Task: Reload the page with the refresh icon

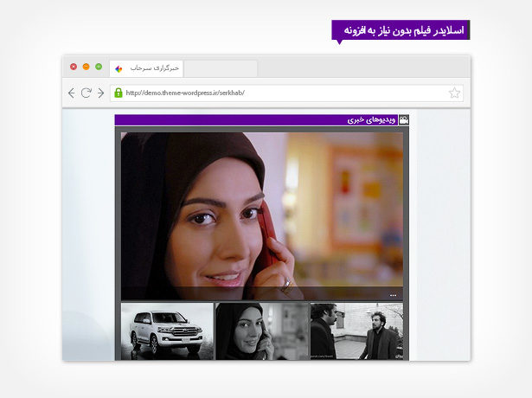Action: [x=86, y=93]
